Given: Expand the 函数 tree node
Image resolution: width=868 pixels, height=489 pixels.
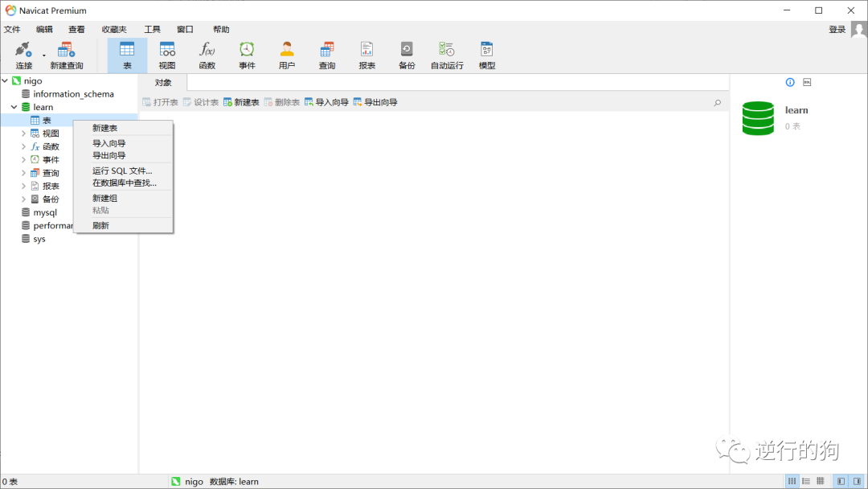Looking at the screenshot, I should 23,146.
